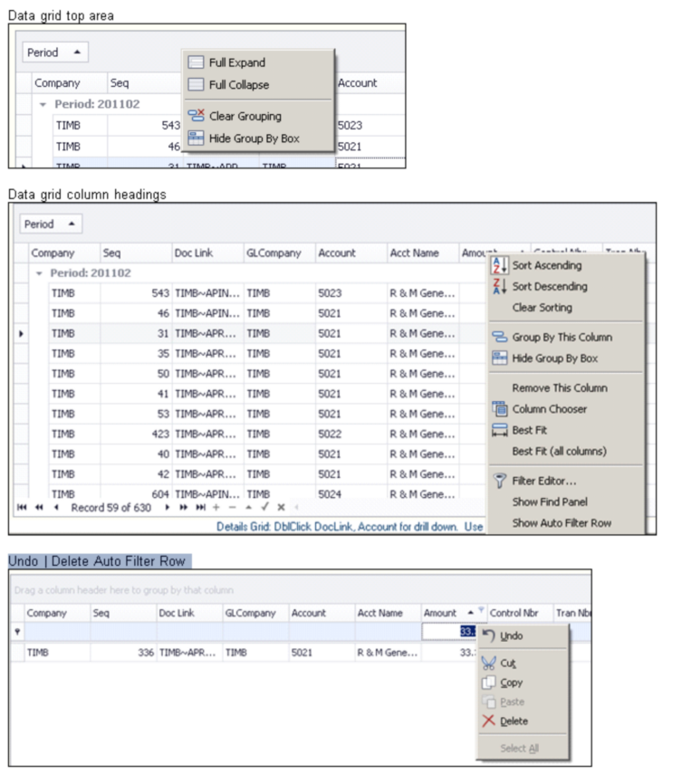
Task: Click Account value 5024 in middle grid
Action: click(x=330, y=494)
